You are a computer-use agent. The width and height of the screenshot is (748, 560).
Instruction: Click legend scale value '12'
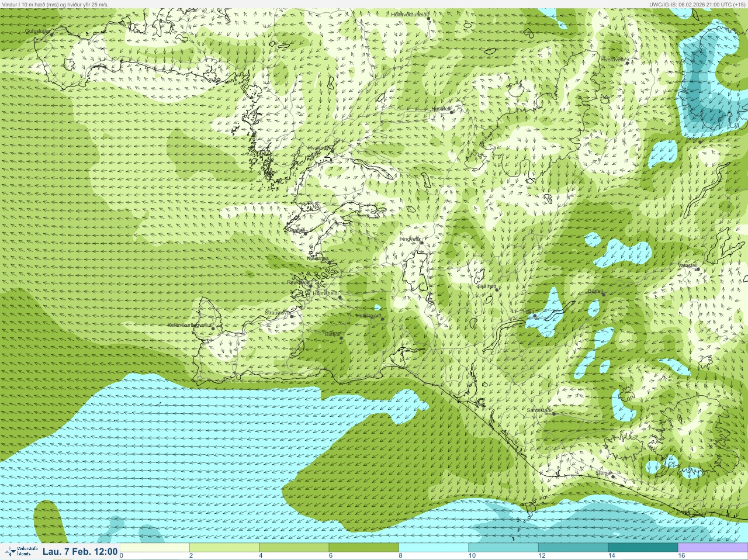tap(542, 556)
